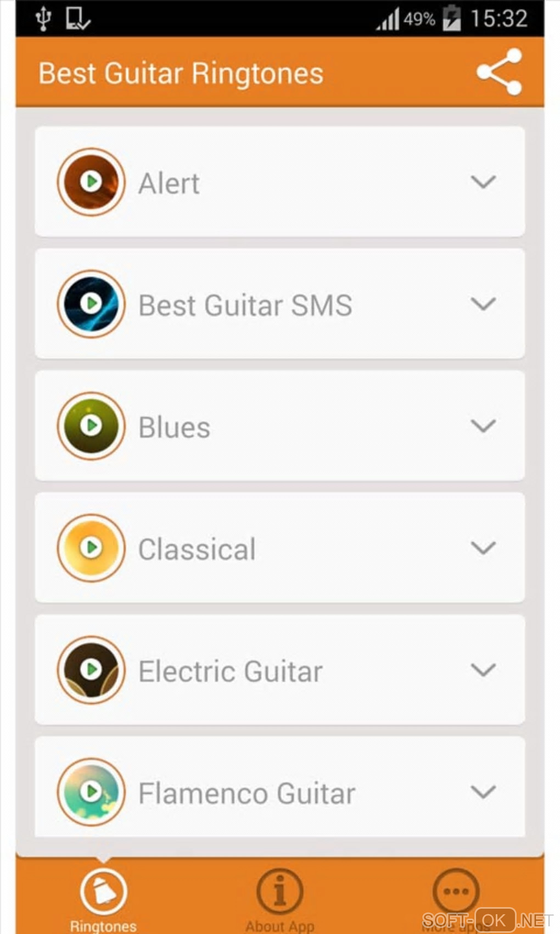
Task: Open Classical ringtone dropdown arrow
Action: pyautogui.click(x=483, y=548)
